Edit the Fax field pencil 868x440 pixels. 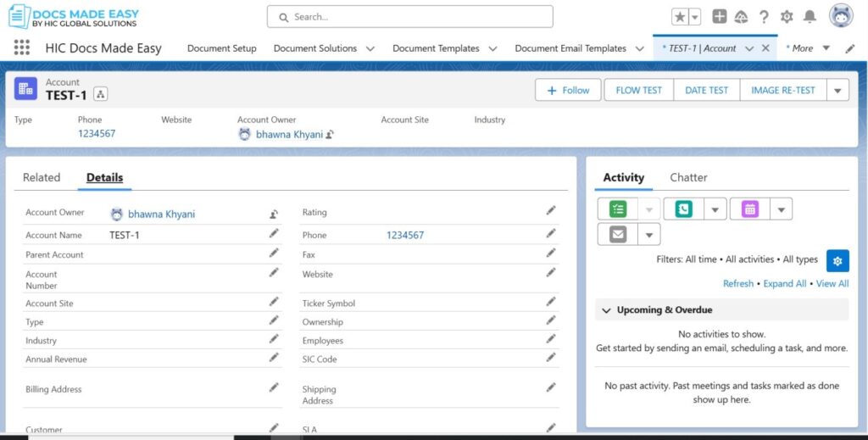click(x=551, y=253)
